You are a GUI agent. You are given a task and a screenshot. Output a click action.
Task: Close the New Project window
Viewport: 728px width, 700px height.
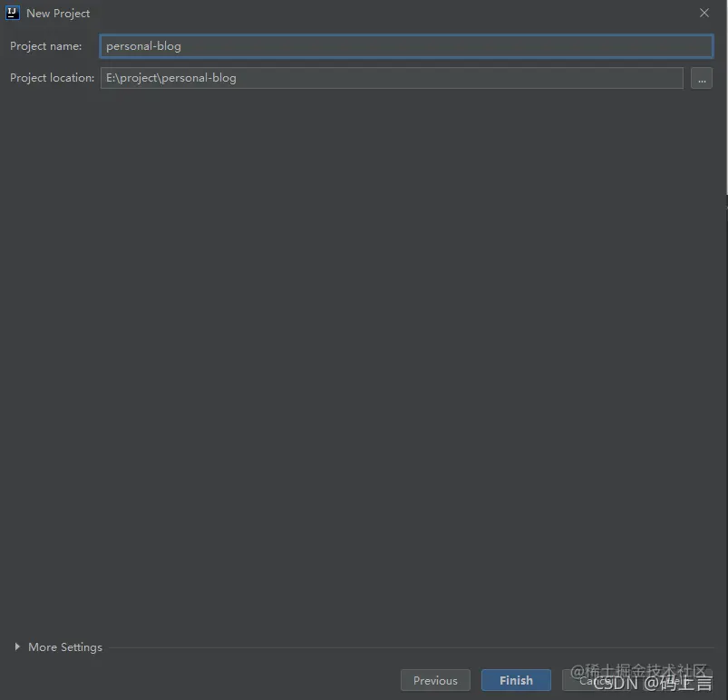click(x=704, y=13)
